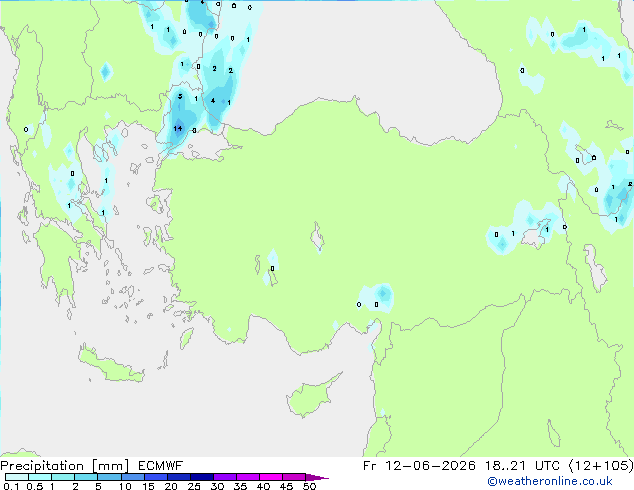Click the 25–30 mm dark navy swatch
Screen dimensions: 634x490
201,477
